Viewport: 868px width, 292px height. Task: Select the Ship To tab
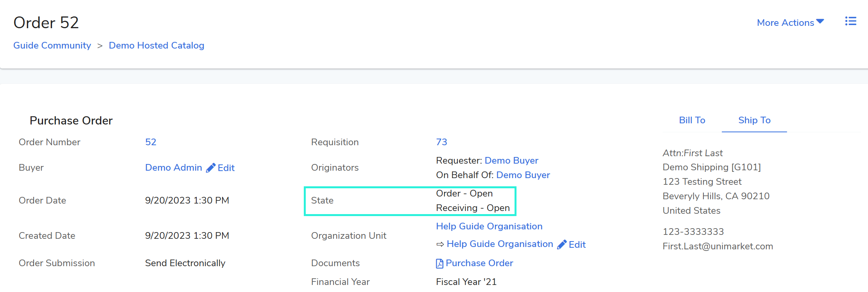(754, 120)
